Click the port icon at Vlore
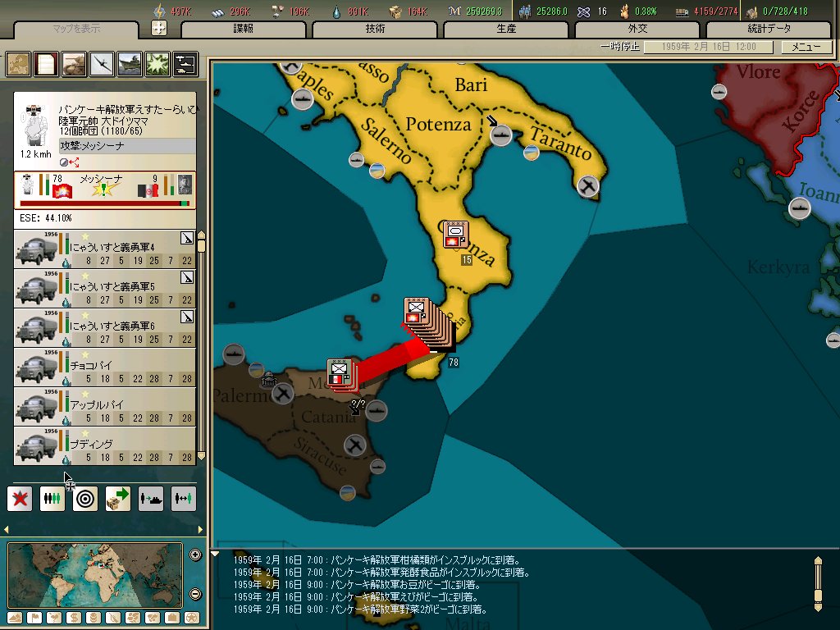Screen dimensions: 840x630 pos(719,92)
